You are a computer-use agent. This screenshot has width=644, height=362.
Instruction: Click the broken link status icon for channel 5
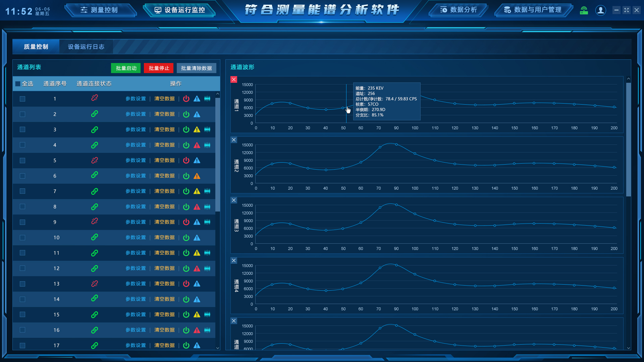tap(95, 160)
